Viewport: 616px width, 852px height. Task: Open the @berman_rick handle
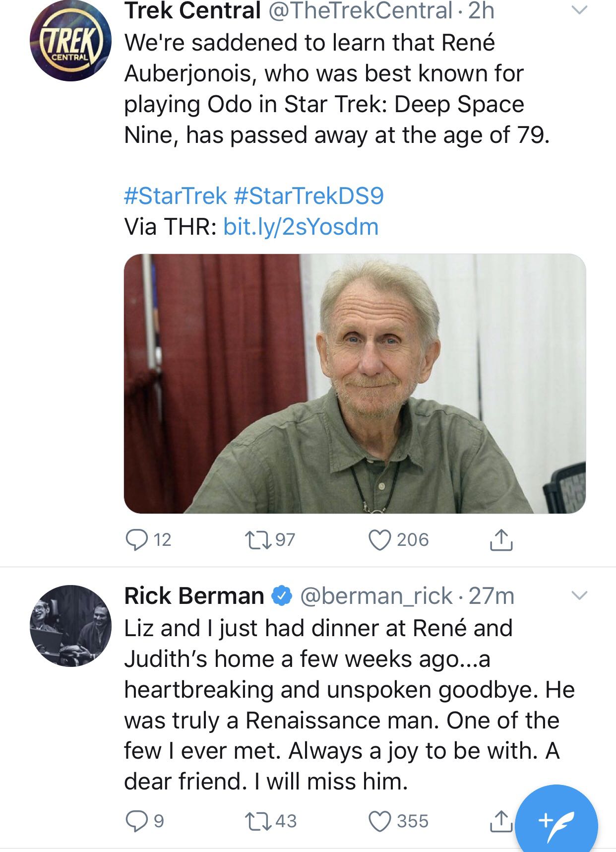[x=376, y=596]
